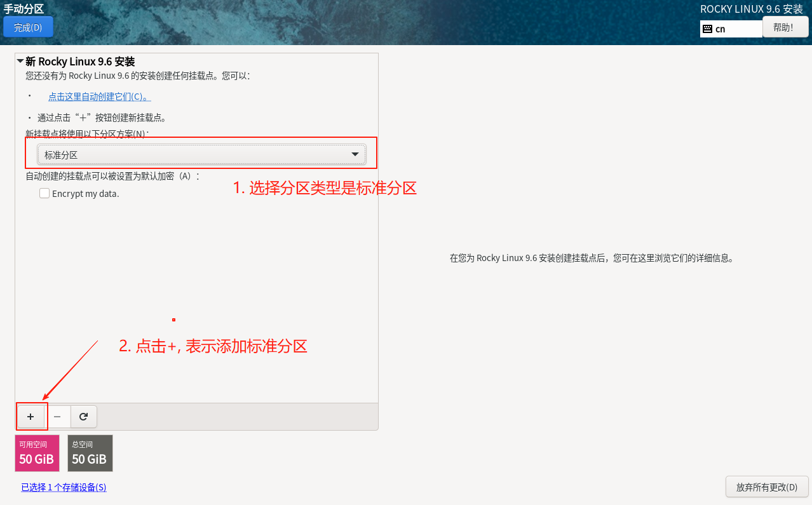Click the 帮助! help button
This screenshot has height=505, width=812.
[x=785, y=27]
